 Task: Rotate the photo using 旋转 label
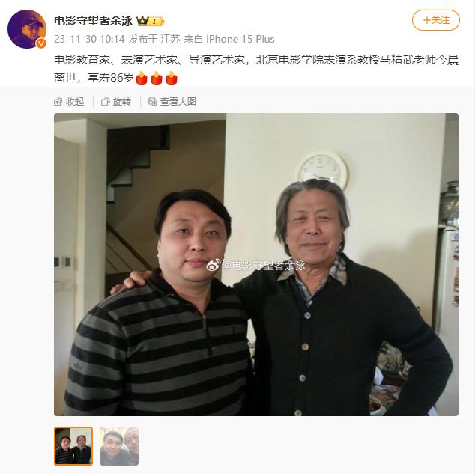point(122,102)
